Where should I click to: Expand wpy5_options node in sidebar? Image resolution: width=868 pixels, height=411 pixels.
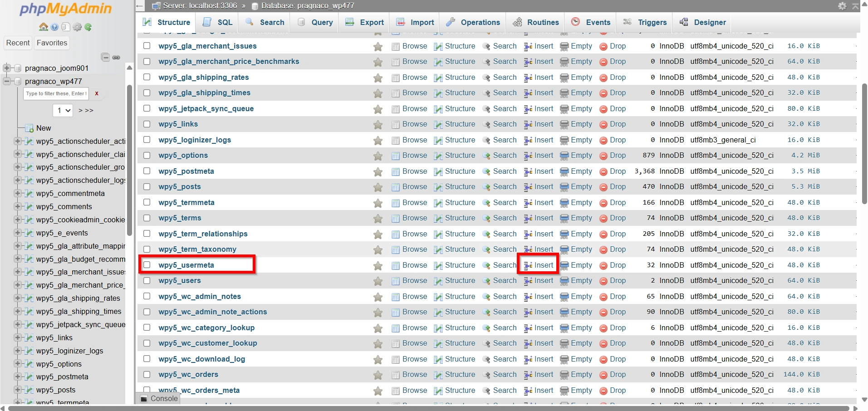click(x=18, y=364)
